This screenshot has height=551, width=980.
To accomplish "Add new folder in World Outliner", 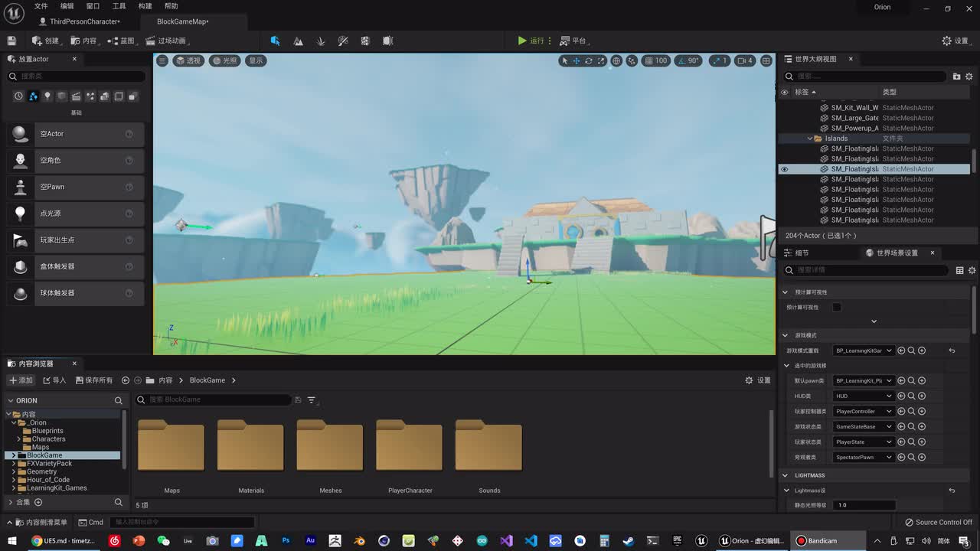I will pyautogui.click(x=956, y=77).
